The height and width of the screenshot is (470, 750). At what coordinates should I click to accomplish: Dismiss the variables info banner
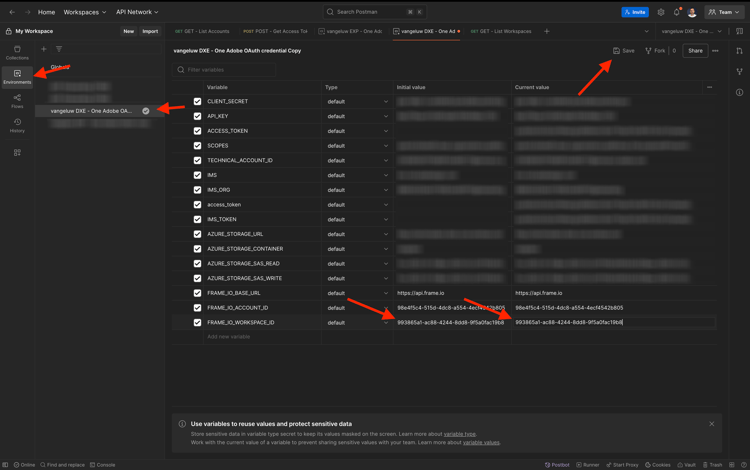[711, 424]
